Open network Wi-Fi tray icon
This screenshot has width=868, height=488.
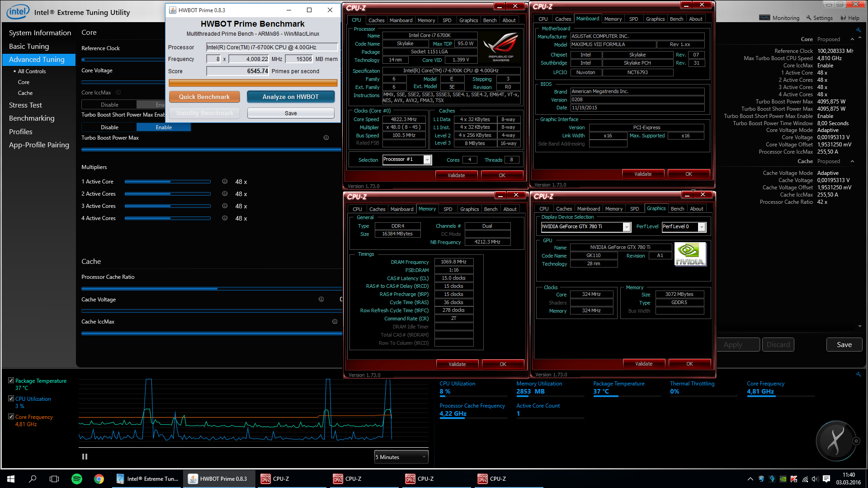(x=805, y=479)
